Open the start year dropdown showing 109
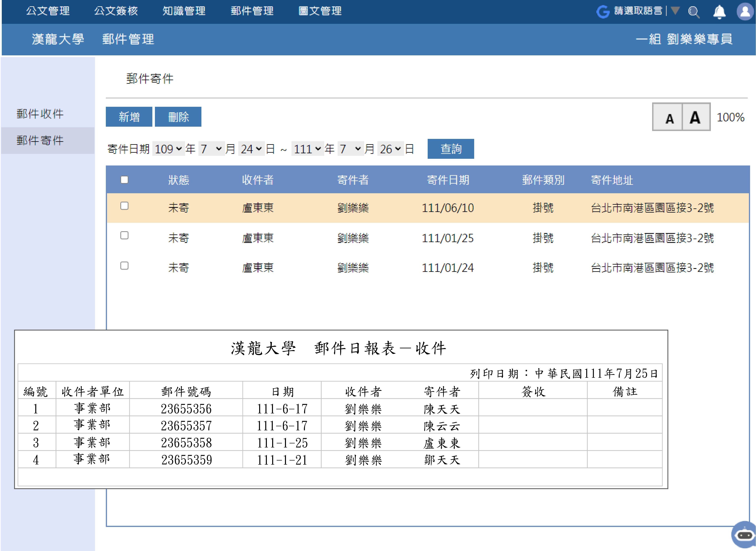This screenshot has height=551, width=756. click(169, 149)
